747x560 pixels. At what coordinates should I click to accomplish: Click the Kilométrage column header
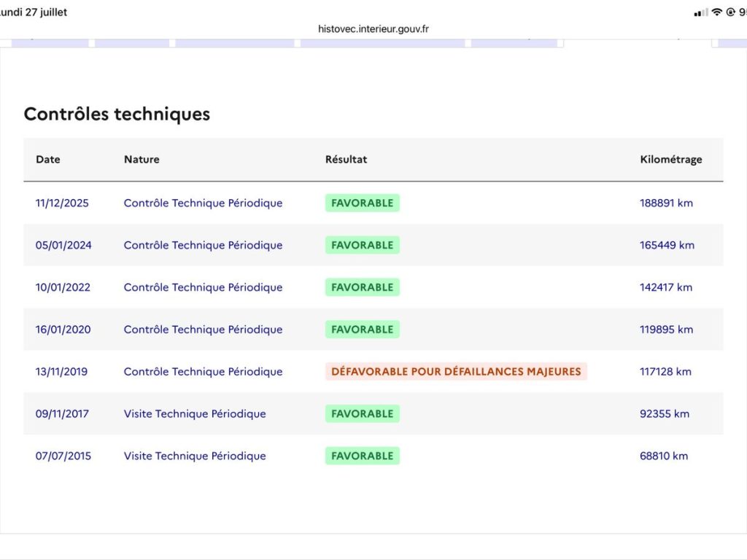671,160
